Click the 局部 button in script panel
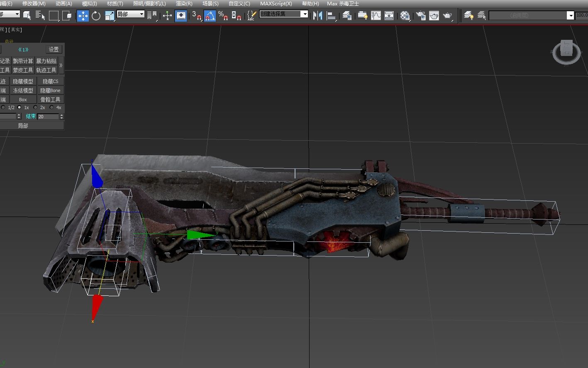This screenshot has height=368, width=588. [23, 126]
